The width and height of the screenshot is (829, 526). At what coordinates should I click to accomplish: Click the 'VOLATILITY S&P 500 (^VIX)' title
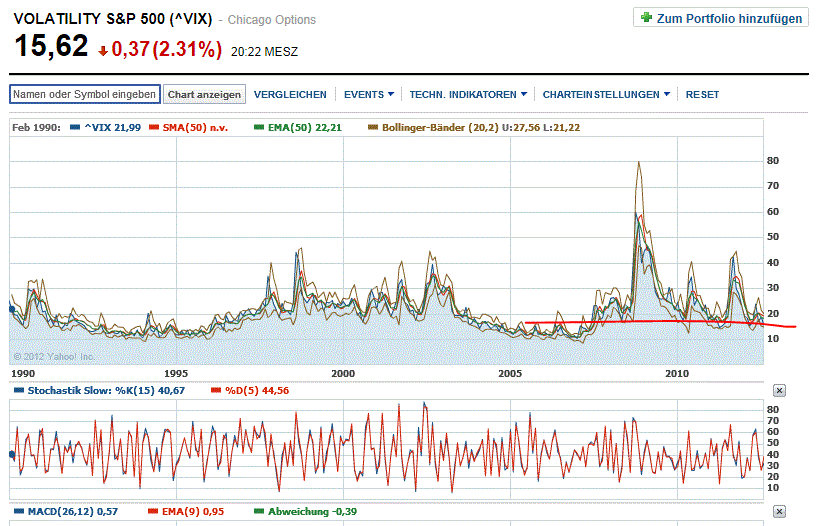(113, 19)
